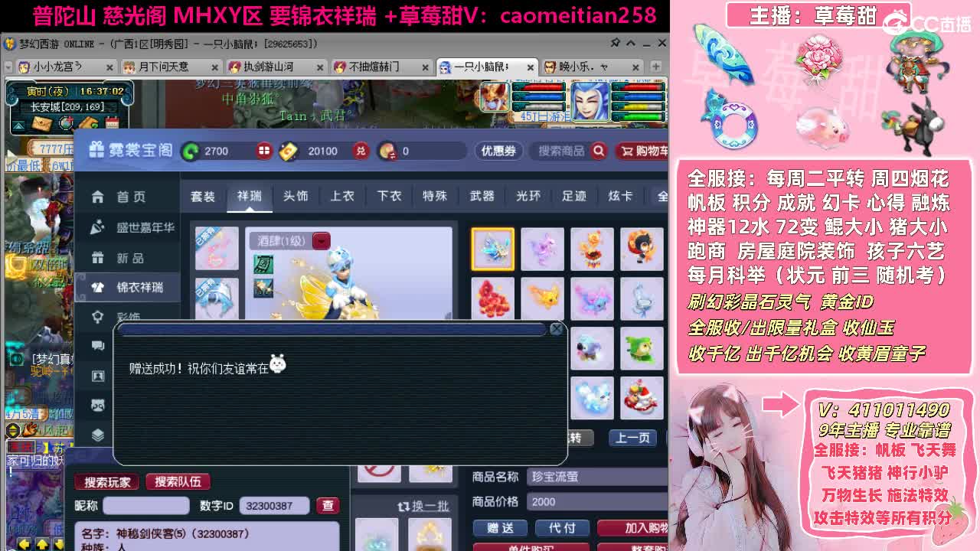Close the gift success message dialog
Image resolution: width=980 pixels, height=551 pixels.
(557, 329)
